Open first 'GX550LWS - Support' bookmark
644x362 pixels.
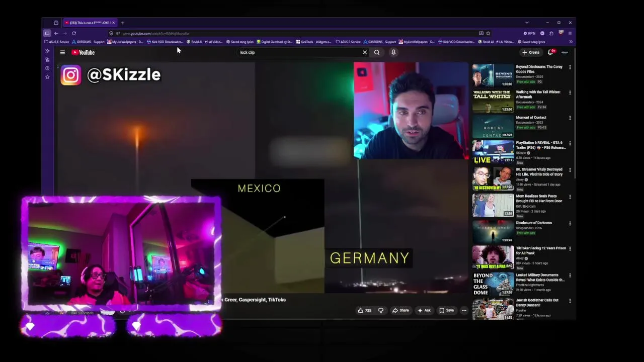coord(89,42)
